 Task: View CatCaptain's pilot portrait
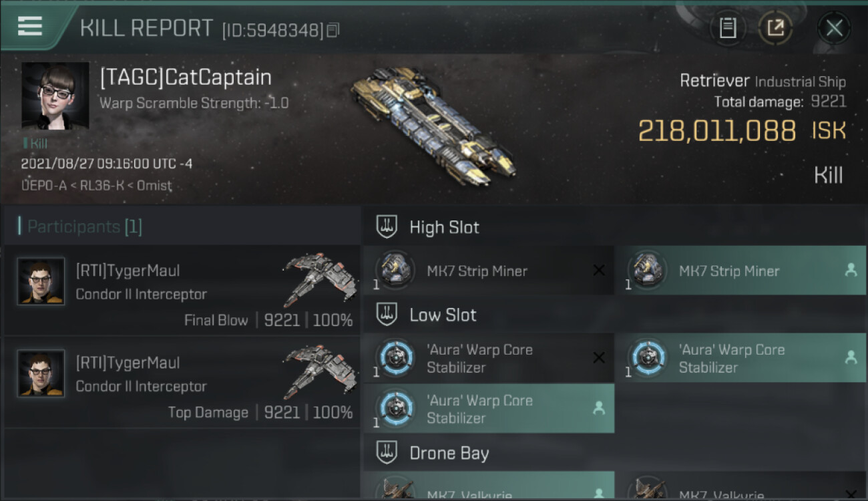click(55, 96)
